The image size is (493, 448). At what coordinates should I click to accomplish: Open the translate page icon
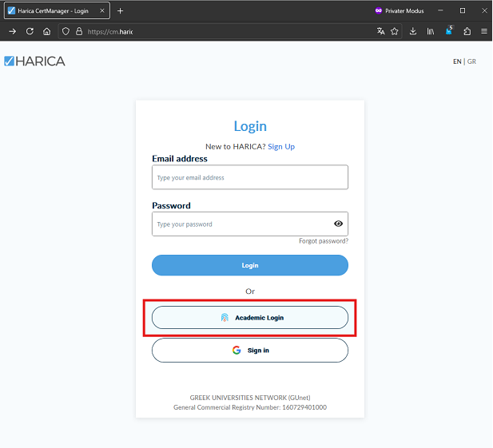click(x=381, y=31)
